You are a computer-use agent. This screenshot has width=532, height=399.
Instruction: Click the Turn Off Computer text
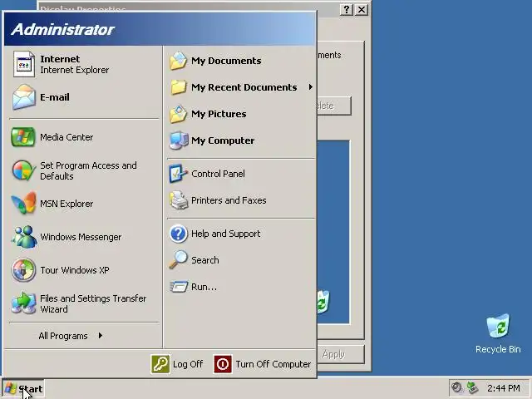pyautogui.click(x=273, y=364)
